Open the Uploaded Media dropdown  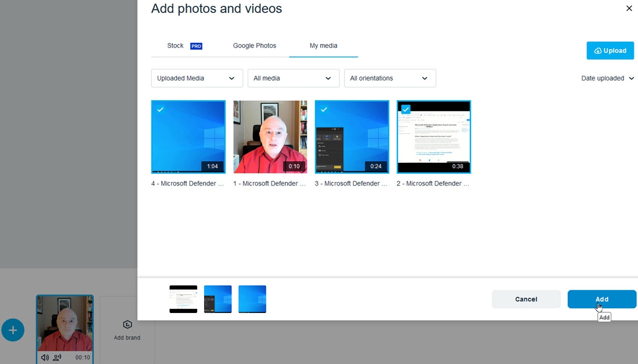197,78
